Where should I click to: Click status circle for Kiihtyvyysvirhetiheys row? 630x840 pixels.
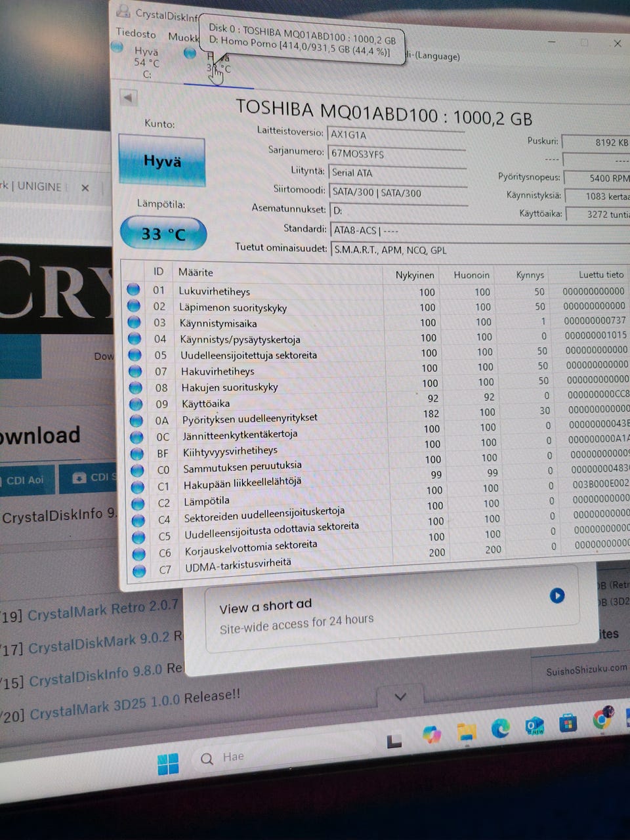coord(136,453)
